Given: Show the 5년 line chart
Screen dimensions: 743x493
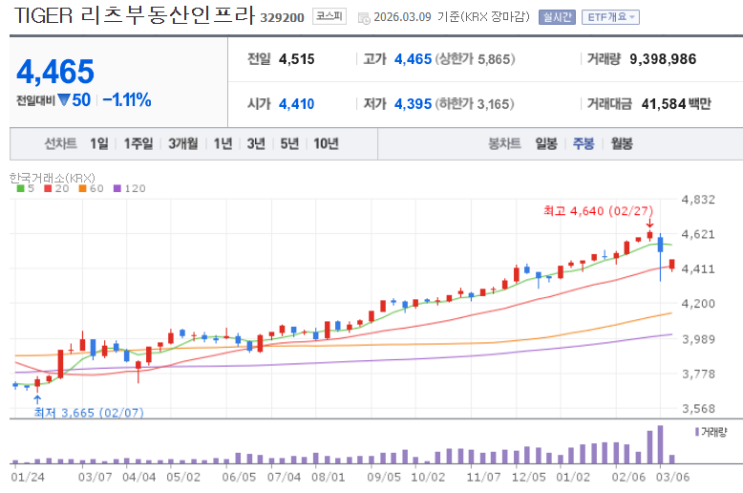Looking at the screenshot, I should coord(290,144).
